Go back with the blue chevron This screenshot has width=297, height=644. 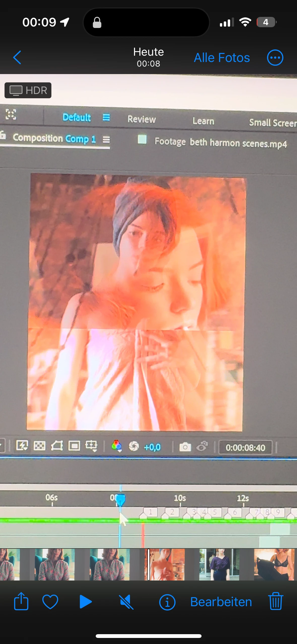pyautogui.click(x=17, y=57)
